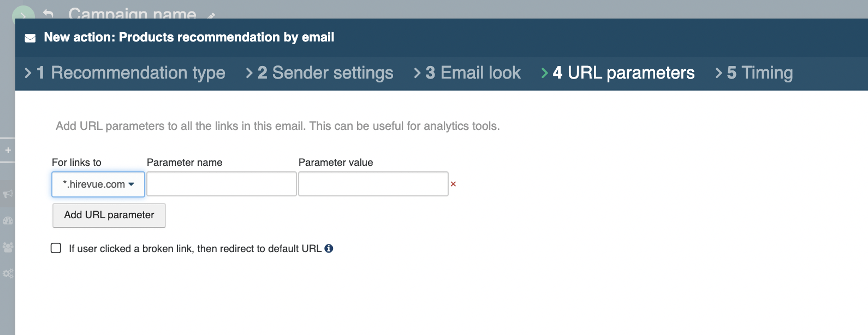Click the plus icon in the left sidebar

(8, 150)
